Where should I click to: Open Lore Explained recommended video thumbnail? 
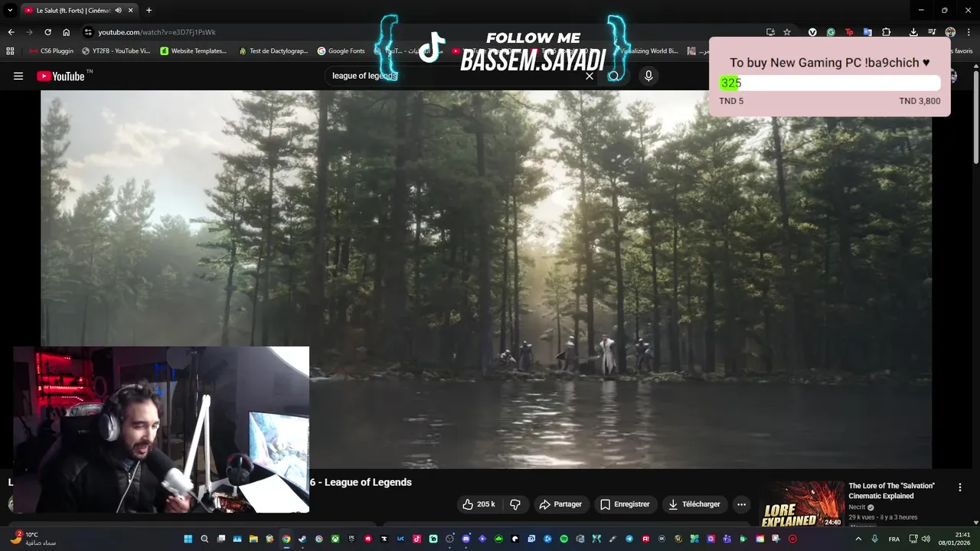click(802, 504)
